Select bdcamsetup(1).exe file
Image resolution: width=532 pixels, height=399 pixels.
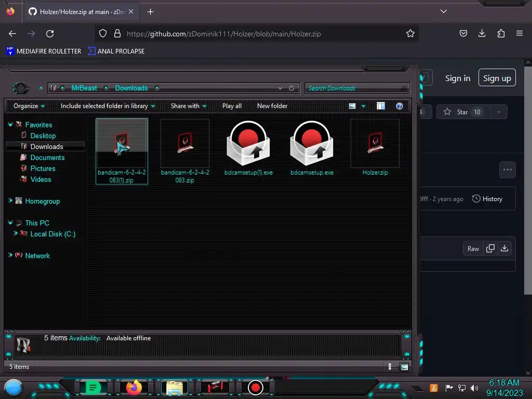pyautogui.click(x=248, y=148)
